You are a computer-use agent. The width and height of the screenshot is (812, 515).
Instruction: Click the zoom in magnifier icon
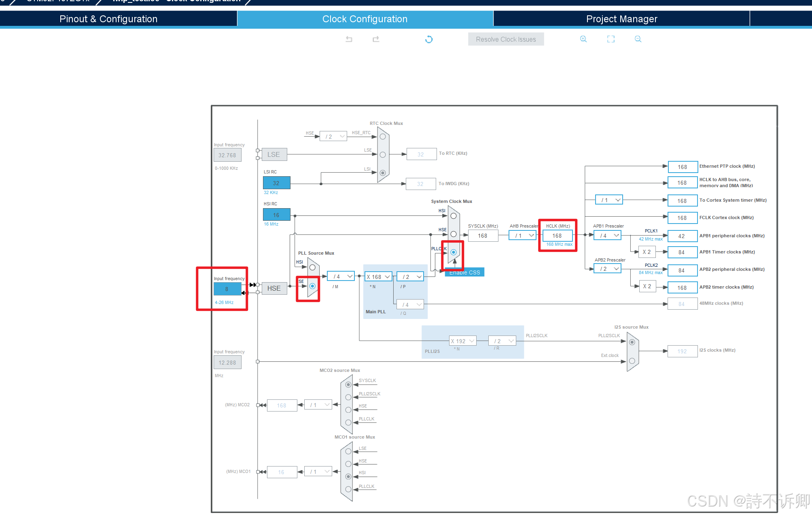pyautogui.click(x=583, y=39)
